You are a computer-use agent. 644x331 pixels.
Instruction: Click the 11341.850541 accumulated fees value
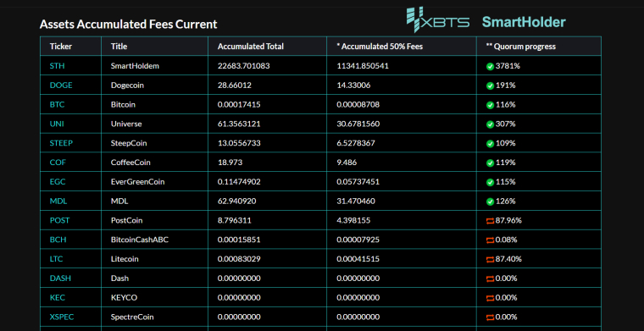pyautogui.click(x=363, y=66)
